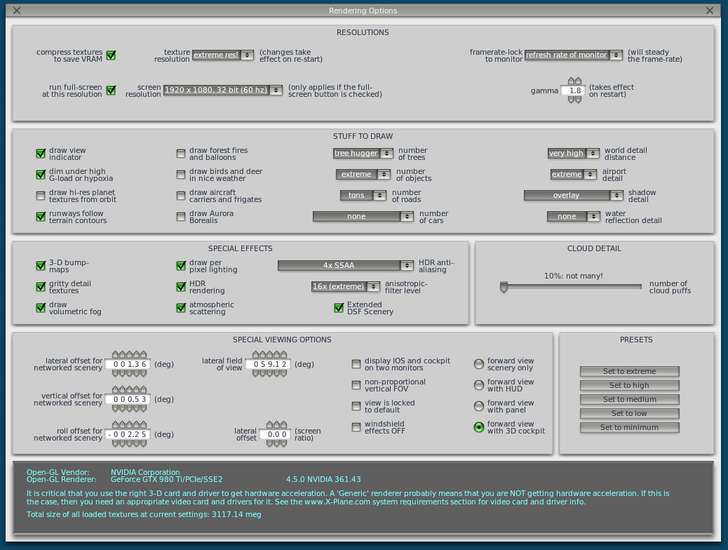Increase lateral offset for networked scenery
The height and width of the screenshot is (550, 728).
click(x=130, y=355)
